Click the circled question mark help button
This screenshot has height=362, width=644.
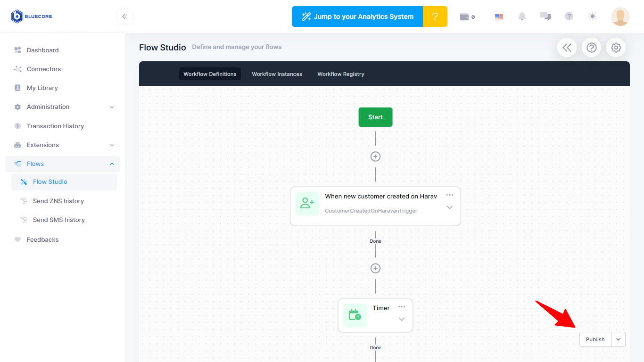[591, 48]
